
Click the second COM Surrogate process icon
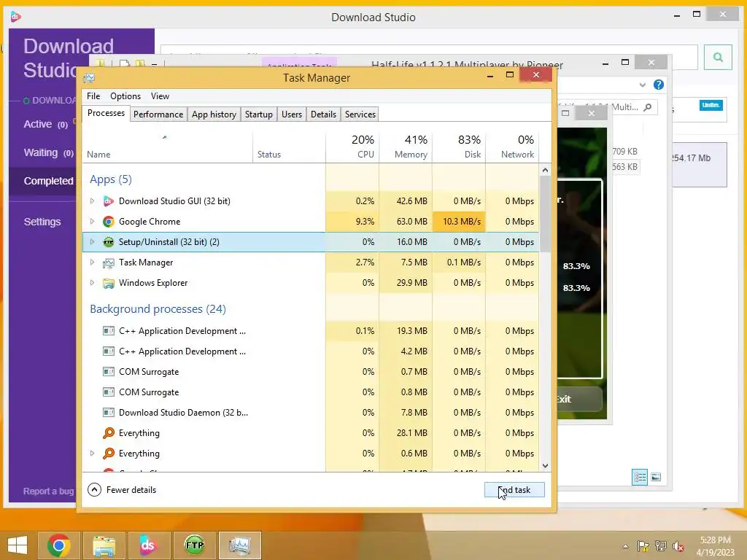pos(109,392)
